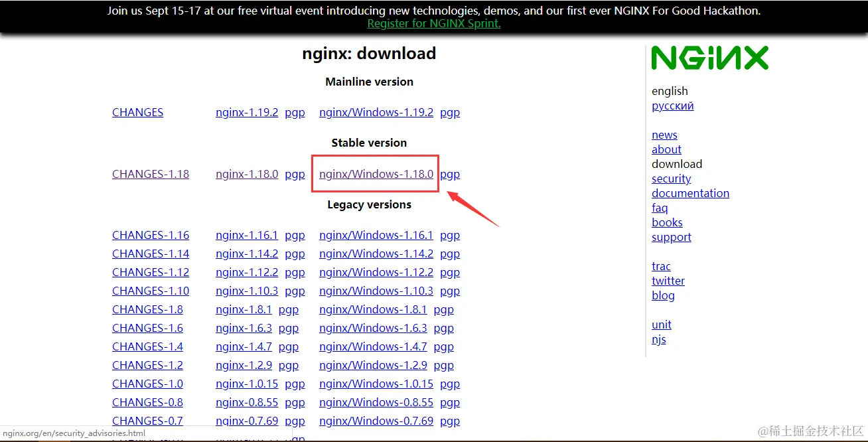Download nginx/Windows-1.6.3
The height and width of the screenshot is (442, 868).
tap(373, 328)
